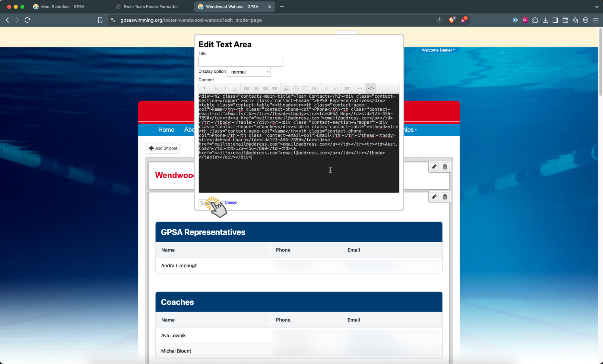Click the trash icon beside the Wendwood header
603x364 pixels.
coord(445,167)
